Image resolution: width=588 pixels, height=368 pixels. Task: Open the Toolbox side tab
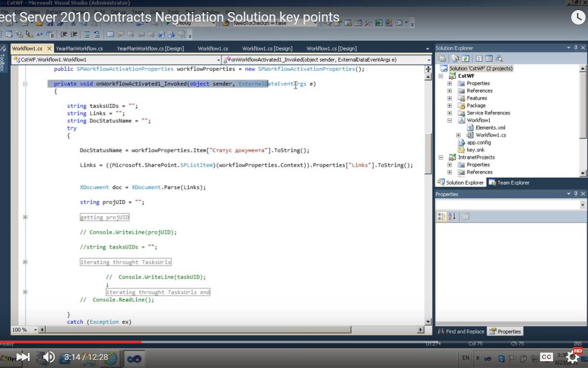coord(2,59)
